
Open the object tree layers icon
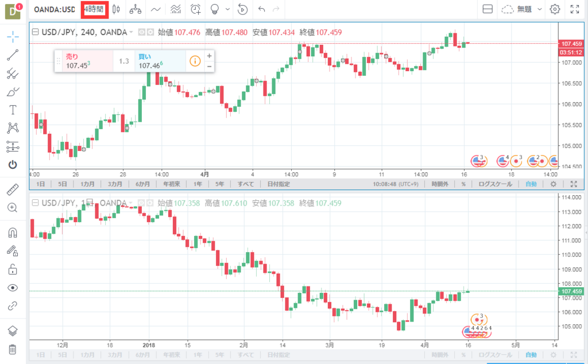coord(13,331)
